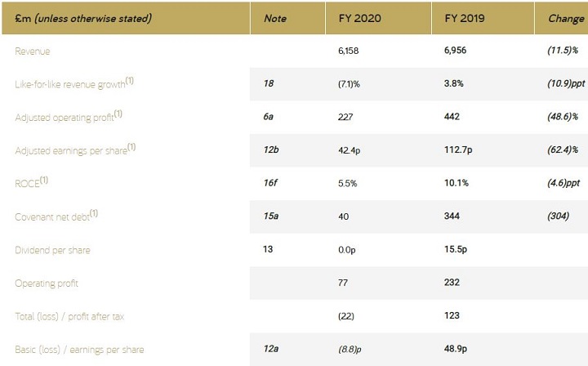This screenshot has height=366, width=588.
Task: Open note reference 15a
Action: [x=271, y=216]
